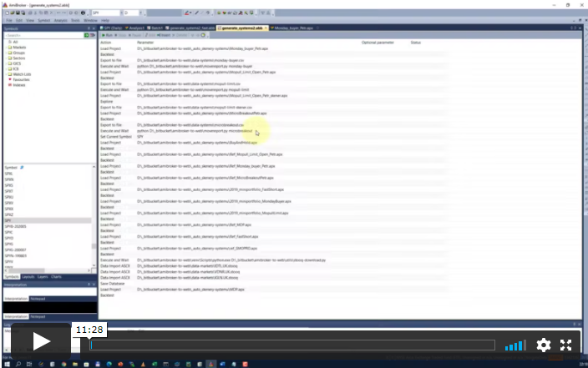Open File Explorer from the taskbar
The height and width of the screenshot is (368, 588).
click(75, 364)
